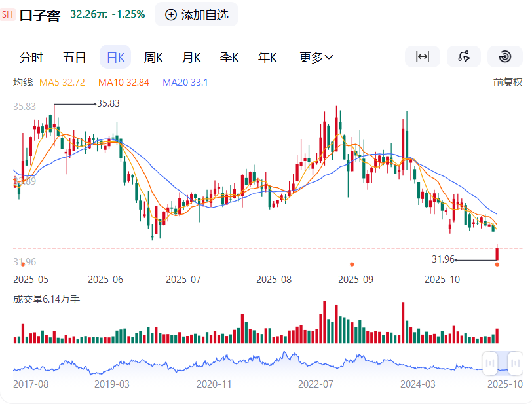
Task: Switch to the 分时 tab
Action: click(31, 57)
